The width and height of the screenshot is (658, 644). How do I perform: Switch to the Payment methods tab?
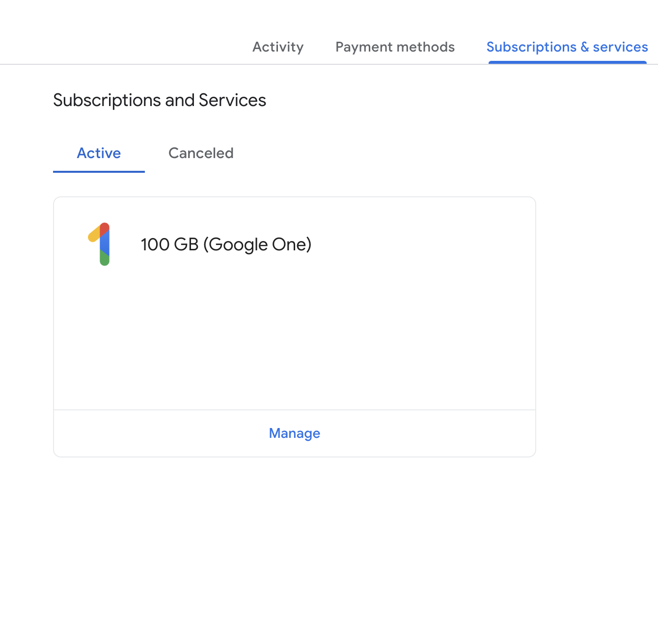(395, 47)
